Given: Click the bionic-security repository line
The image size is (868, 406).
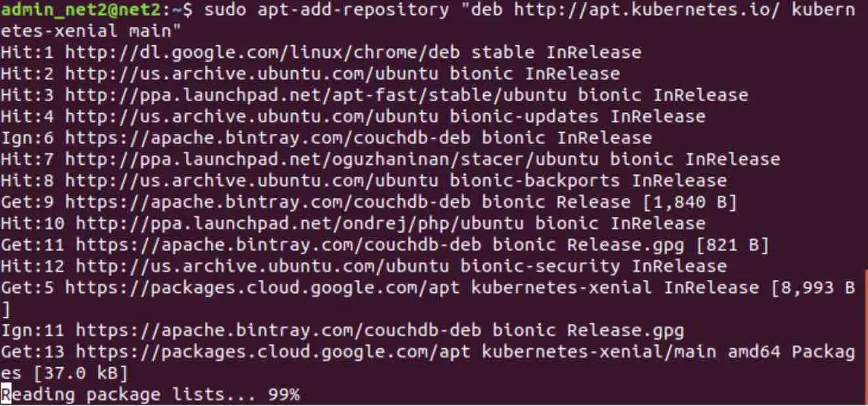Looking at the screenshot, I should coord(364,266).
